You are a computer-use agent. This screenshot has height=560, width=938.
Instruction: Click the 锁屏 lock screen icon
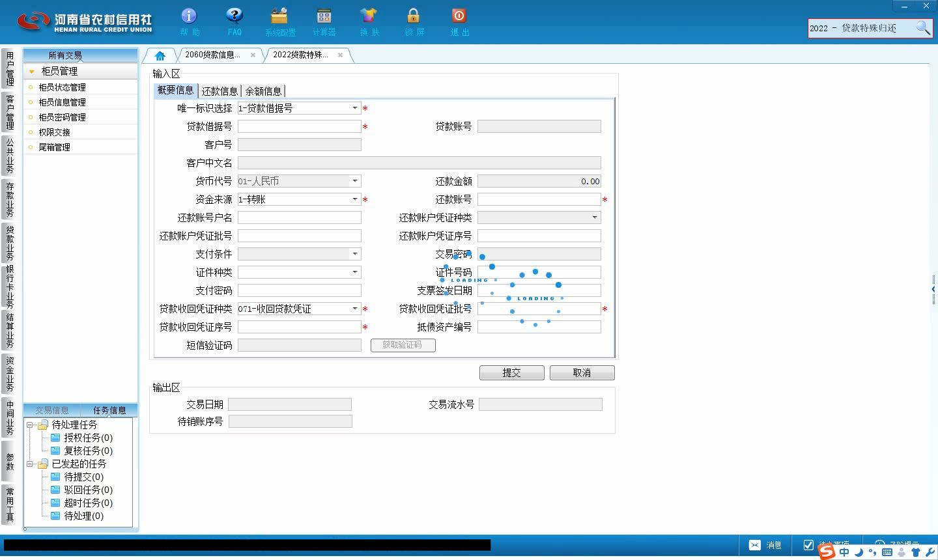(413, 16)
